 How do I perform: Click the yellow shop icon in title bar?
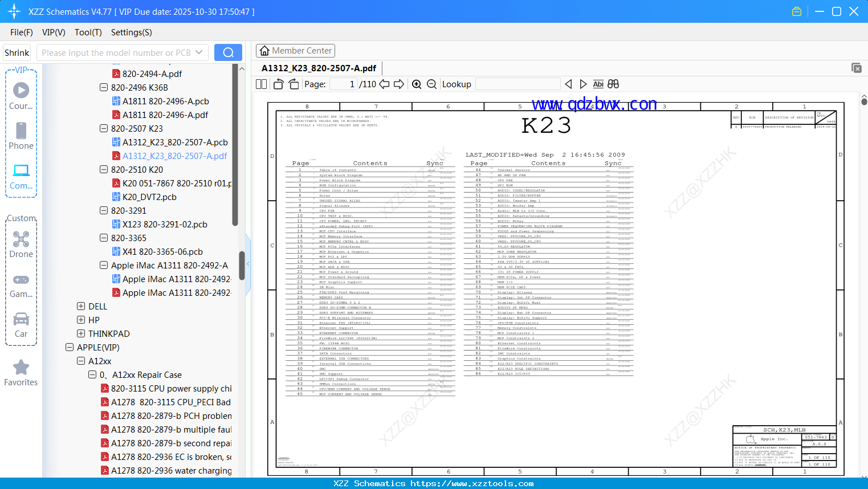pyautogui.click(x=797, y=11)
